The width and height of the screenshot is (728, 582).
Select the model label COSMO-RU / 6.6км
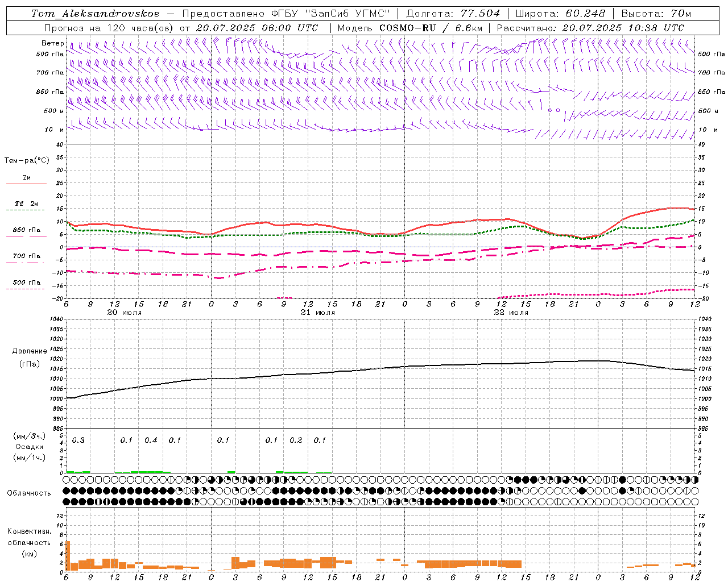click(431, 28)
